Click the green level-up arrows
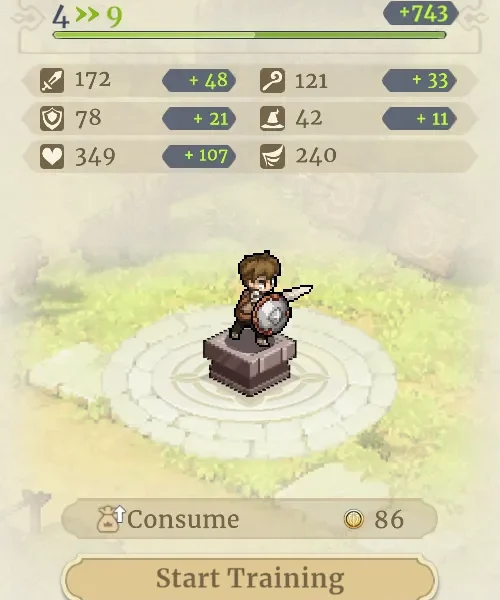This screenshot has height=600, width=500. (x=87, y=15)
